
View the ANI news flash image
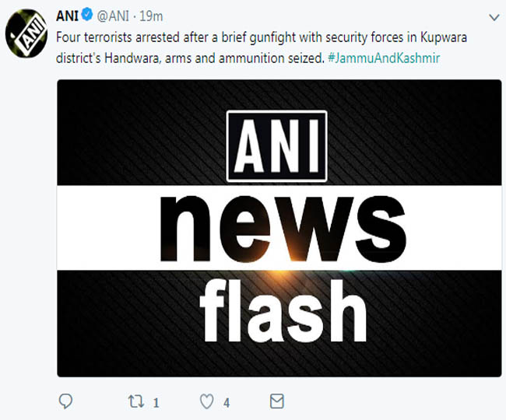(x=279, y=228)
